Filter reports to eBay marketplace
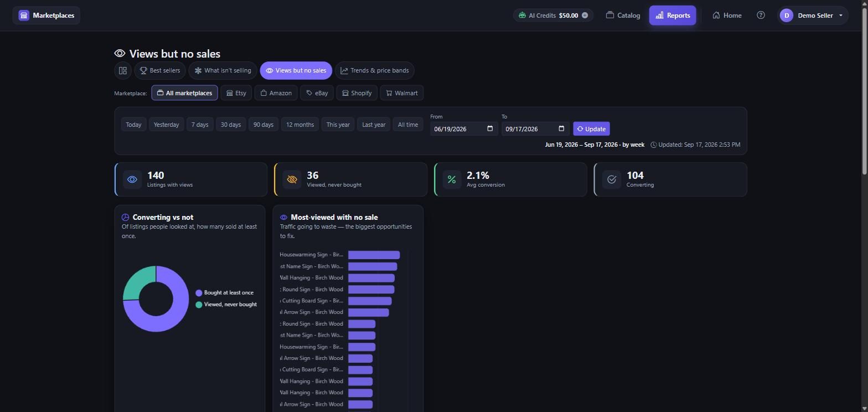 coord(317,93)
